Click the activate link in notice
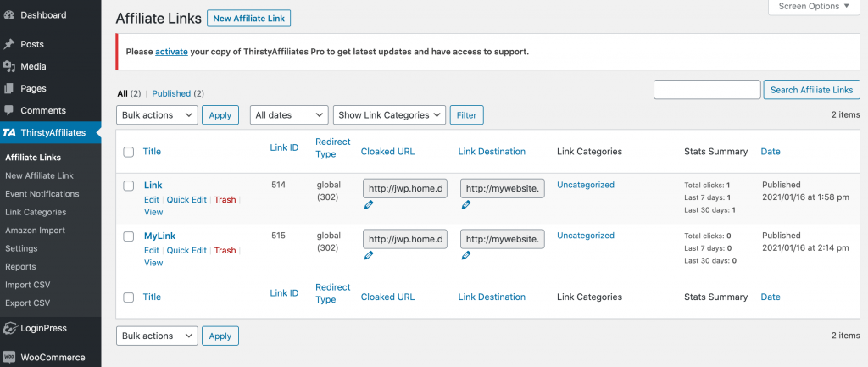 171,52
